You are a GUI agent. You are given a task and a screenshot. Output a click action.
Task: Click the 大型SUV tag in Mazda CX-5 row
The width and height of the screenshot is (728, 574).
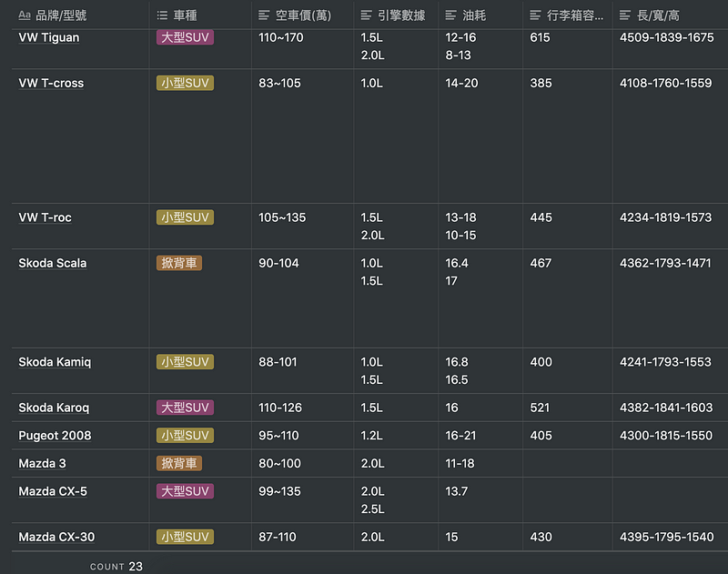click(185, 491)
